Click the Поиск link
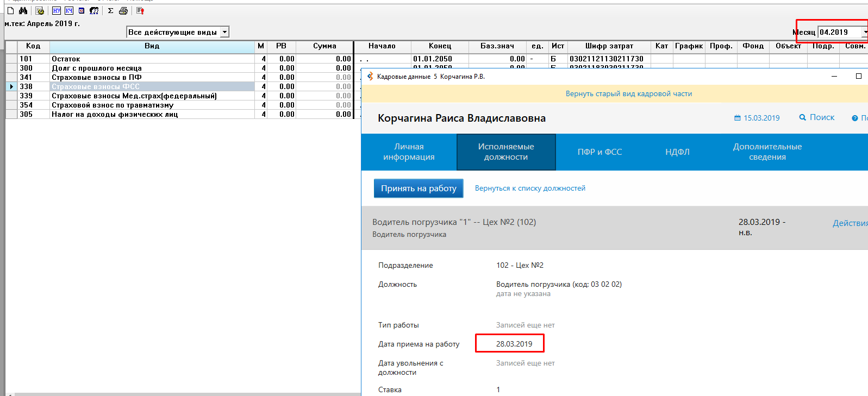The width and height of the screenshot is (868, 396). [822, 117]
